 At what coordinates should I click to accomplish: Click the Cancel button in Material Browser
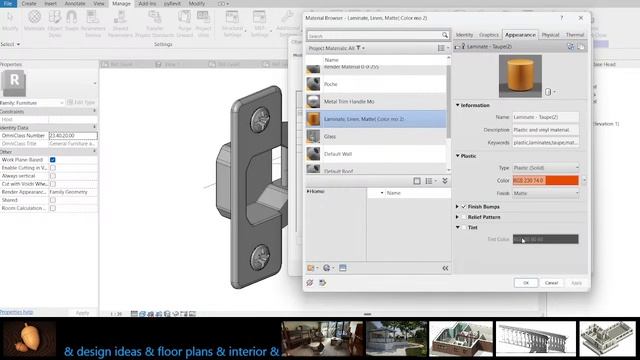(x=551, y=283)
